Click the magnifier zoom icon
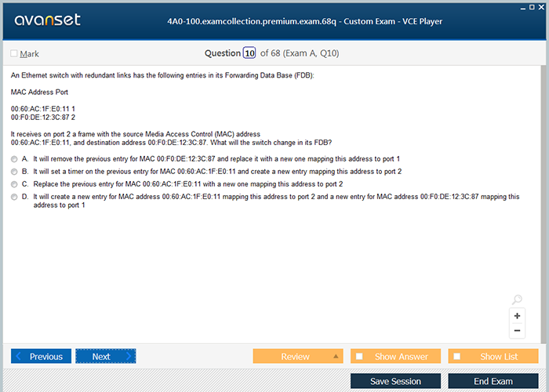 coord(516,300)
